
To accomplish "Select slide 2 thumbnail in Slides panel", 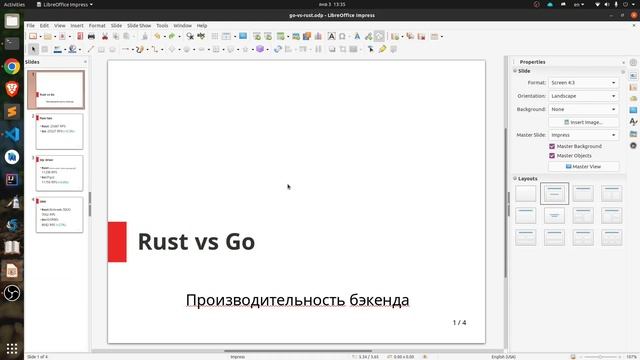I will click(59, 131).
